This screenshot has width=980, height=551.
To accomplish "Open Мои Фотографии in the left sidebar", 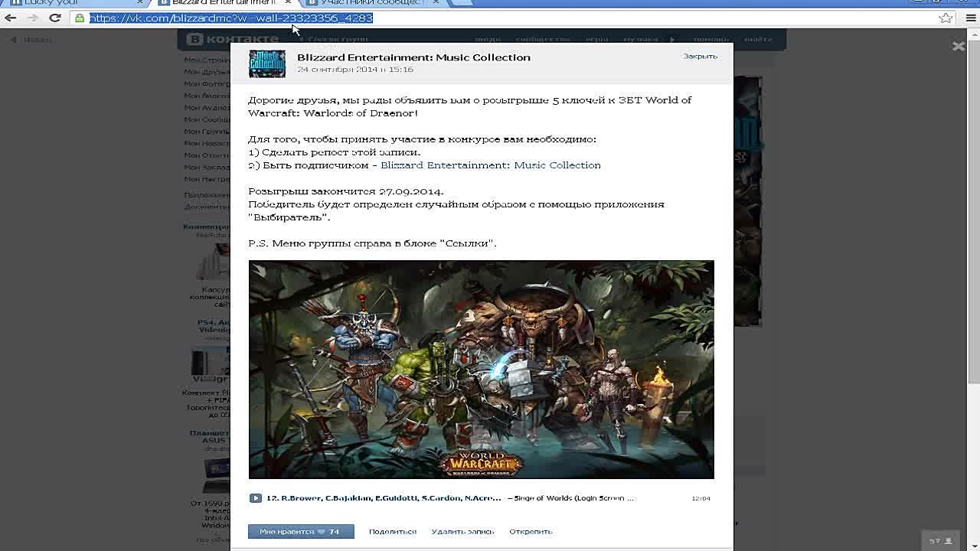I will coord(207,84).
